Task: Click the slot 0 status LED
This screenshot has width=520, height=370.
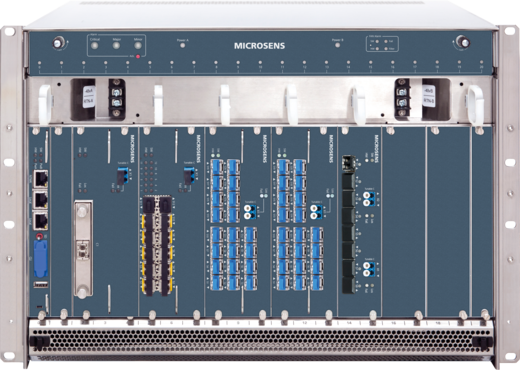Action: 39,63
